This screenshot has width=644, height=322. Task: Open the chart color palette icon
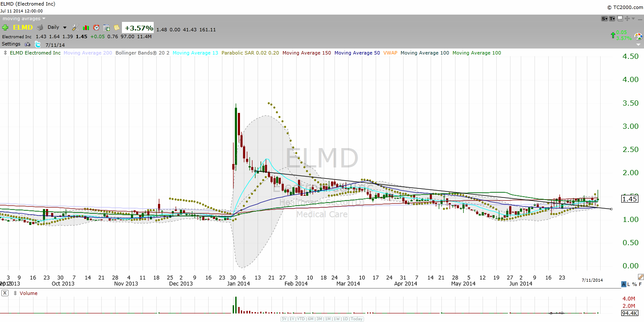(x=638, y=36)
